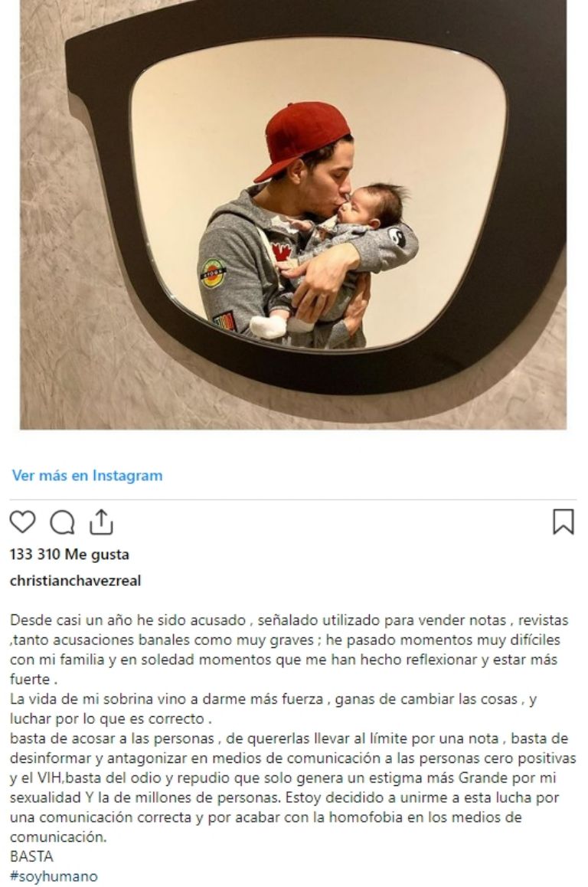Open the 'Ver más en Instagram' link

[x=87, y=475]
